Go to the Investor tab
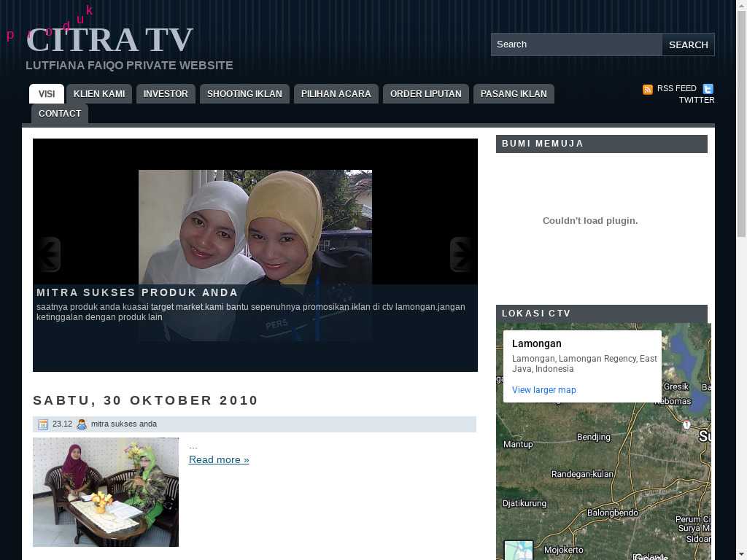Image resolution: width=747 pixels, height=560 pixels. click(x=166, y=94)
